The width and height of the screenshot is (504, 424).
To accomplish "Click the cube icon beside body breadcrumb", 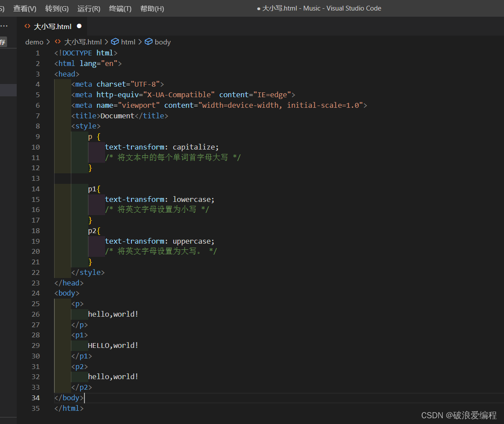I will pyautogui.click(x=149, y=42).
